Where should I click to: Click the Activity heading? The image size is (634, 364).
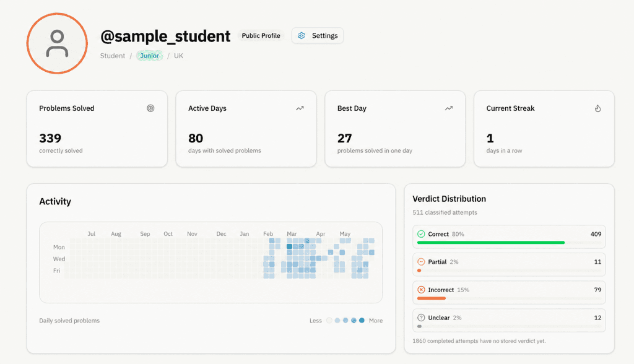coord(55,201)
